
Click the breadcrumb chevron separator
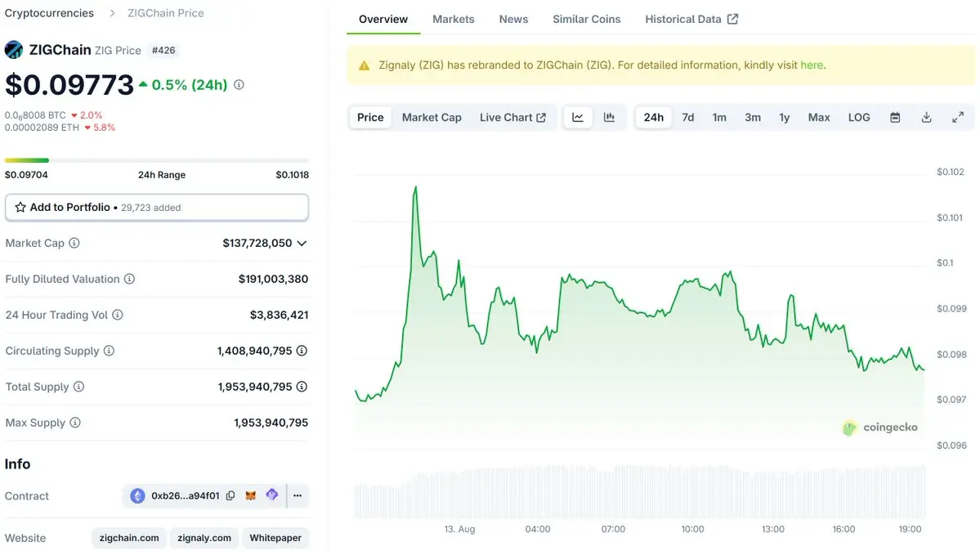113,13
